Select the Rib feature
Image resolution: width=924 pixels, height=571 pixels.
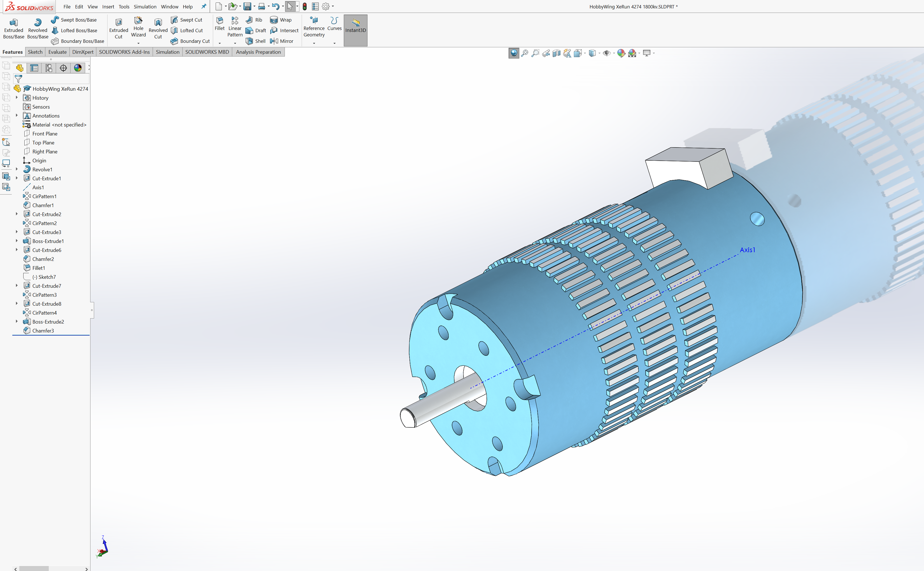(x=254, y=20)
